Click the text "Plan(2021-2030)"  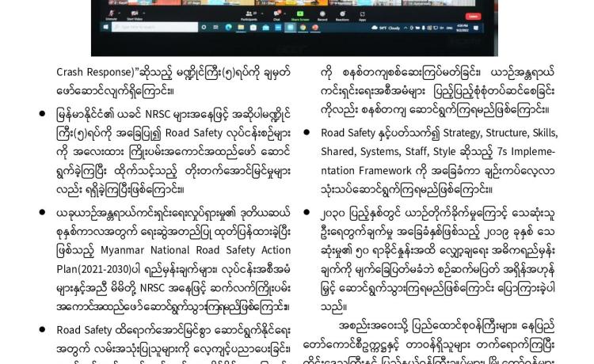pos(93,269)
